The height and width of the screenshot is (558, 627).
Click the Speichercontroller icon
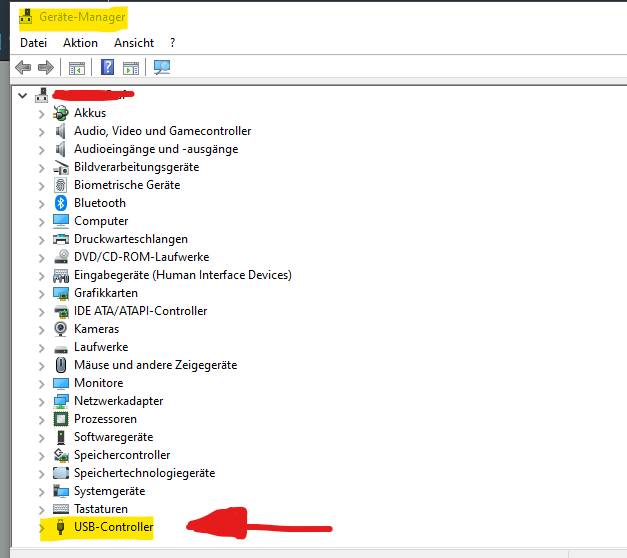pos(61,455)
